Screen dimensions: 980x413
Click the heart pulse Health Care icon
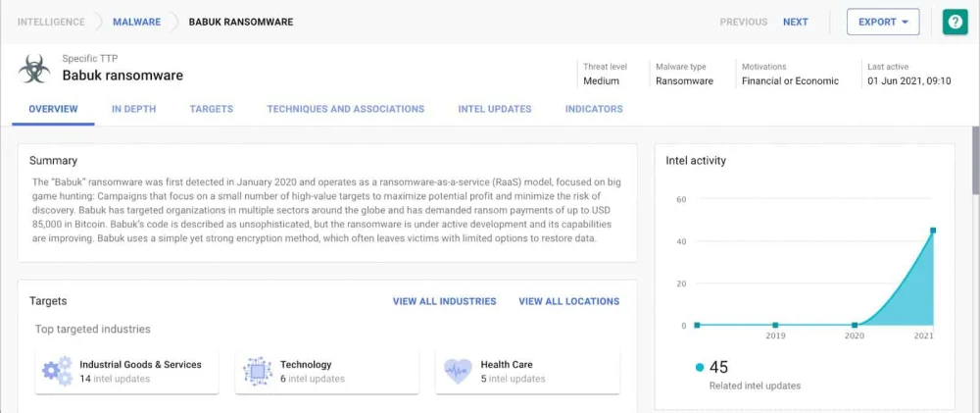[458, 371]
